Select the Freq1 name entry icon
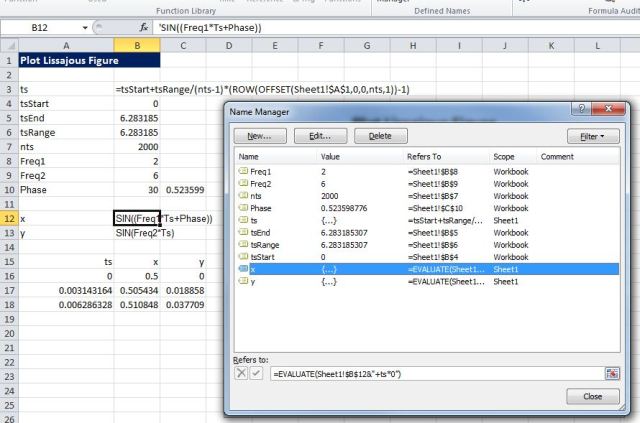This screenshot has width=640, height=423. (243, 172)
